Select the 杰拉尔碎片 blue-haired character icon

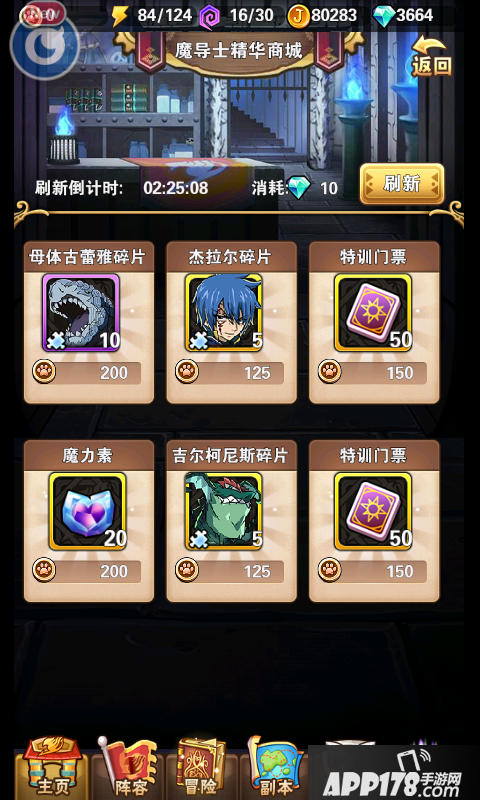[224, 312]
